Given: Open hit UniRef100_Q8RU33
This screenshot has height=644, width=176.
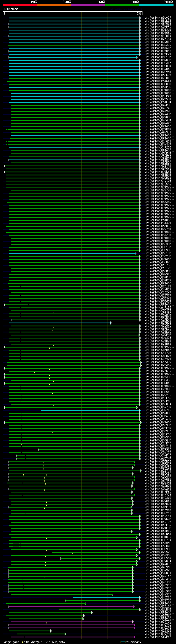Looking at the screenshot, I should [158, 24].
